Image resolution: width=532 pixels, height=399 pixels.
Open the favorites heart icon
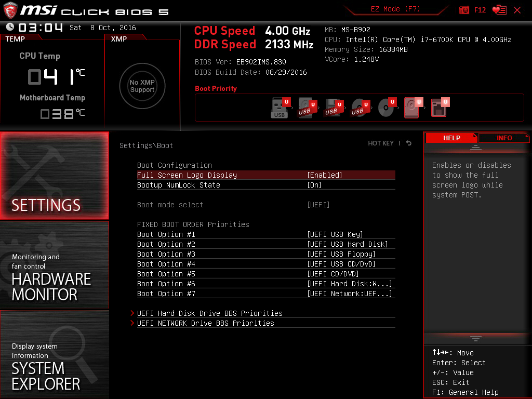pyautogui.click(x=499, y=10)
